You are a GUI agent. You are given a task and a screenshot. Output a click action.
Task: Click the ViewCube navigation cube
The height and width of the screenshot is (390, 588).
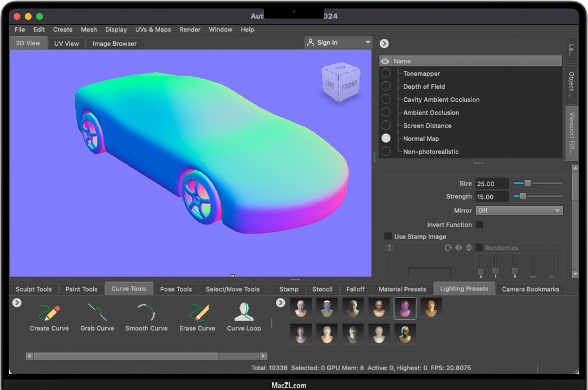(x=340, y=83)
